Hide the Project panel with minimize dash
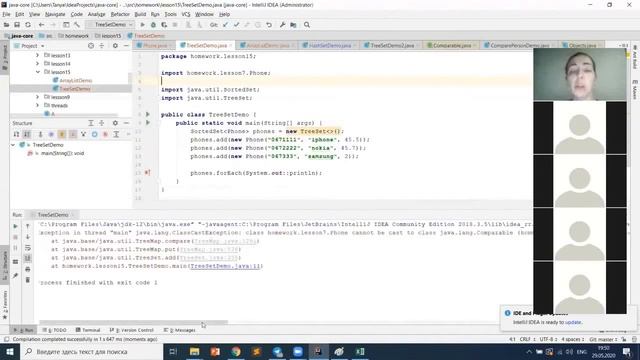This screenshot has width=640, height=360. [x=126, y=46]
